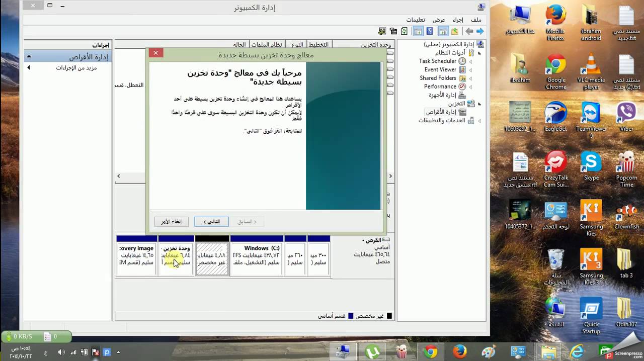644x361 pixels.
Task: Expand the Event Viewer tree node
Action: pyautogui.click(x=470, y=70)
